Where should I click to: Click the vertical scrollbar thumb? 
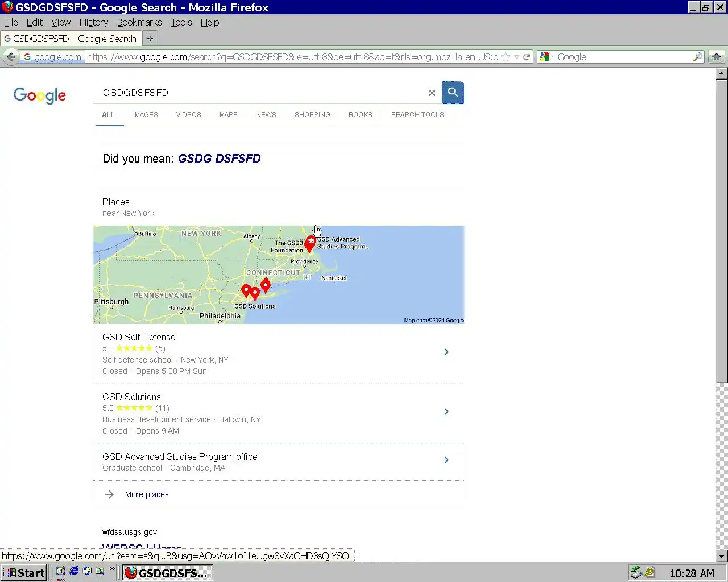pyautogui.click(x=722, y=231)
